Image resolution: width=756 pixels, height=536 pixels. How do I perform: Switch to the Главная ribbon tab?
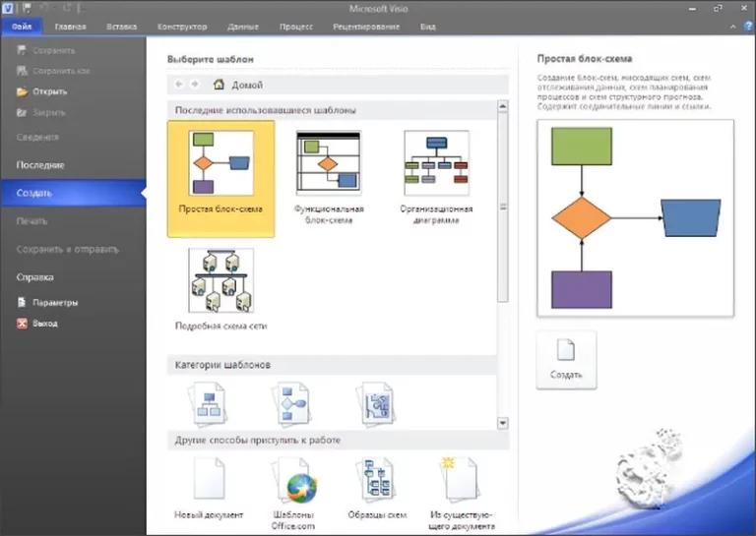pos(70,27)
